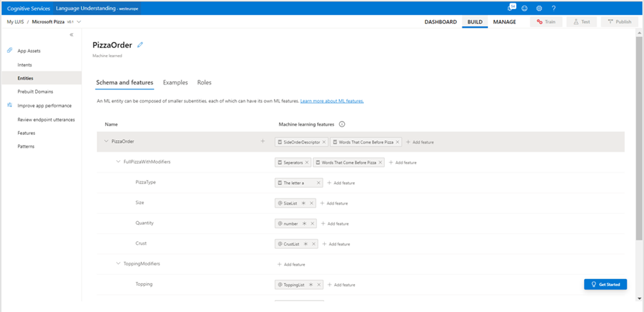
Task: Toggle required star on number feature
Action: (304, 224)
